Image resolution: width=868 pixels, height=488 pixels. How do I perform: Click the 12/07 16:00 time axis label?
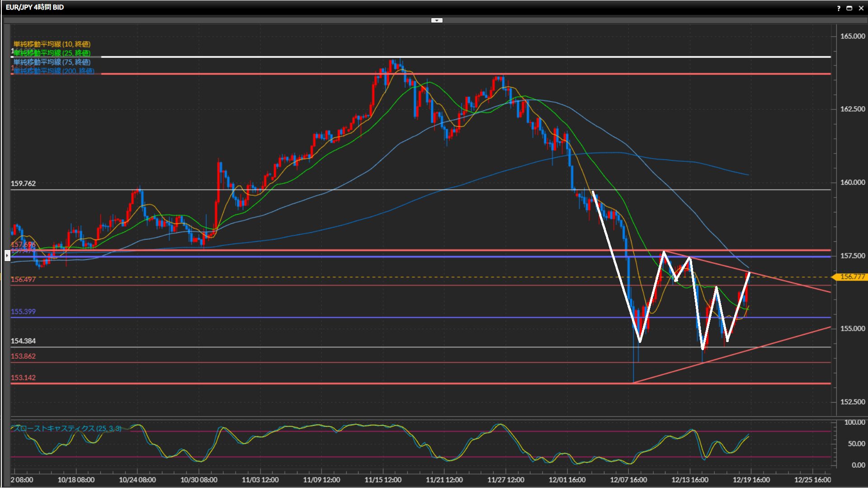click(628, 480)
